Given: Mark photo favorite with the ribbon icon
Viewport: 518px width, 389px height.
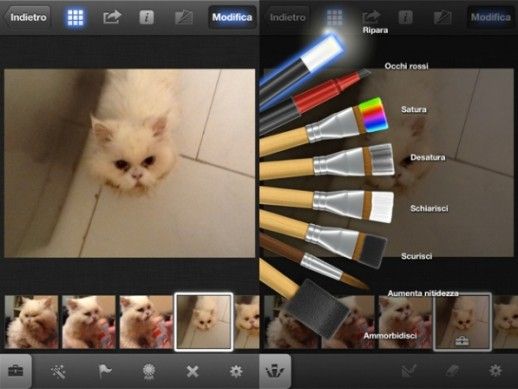Looking at the screenshot, I should [x=149, y=371].
